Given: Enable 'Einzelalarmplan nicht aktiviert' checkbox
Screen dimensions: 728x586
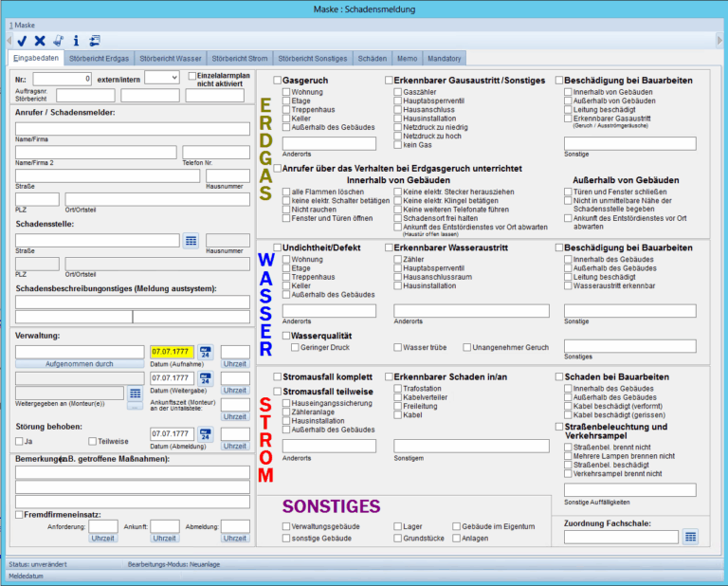Looking at the screenshot, I should point(191,76).
